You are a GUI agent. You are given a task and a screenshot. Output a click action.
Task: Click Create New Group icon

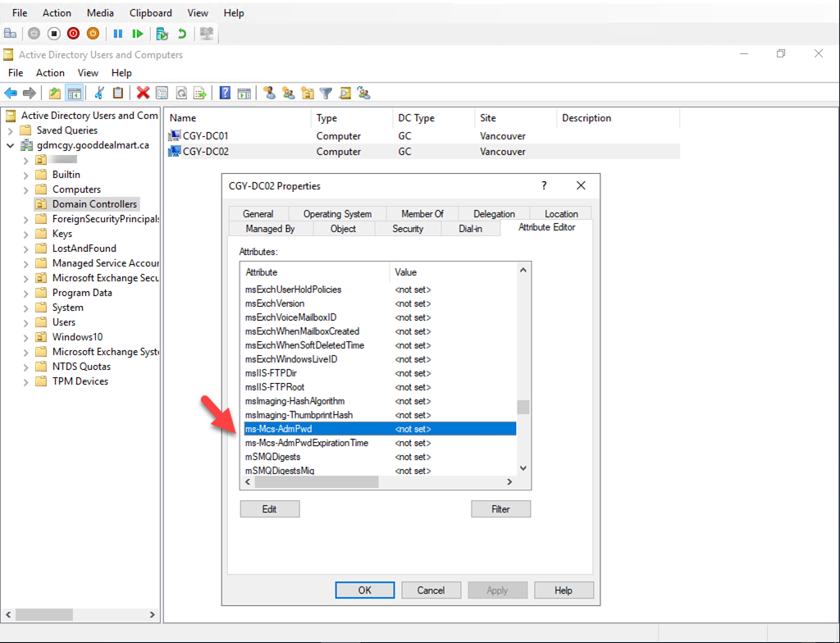tap(289, 93)
